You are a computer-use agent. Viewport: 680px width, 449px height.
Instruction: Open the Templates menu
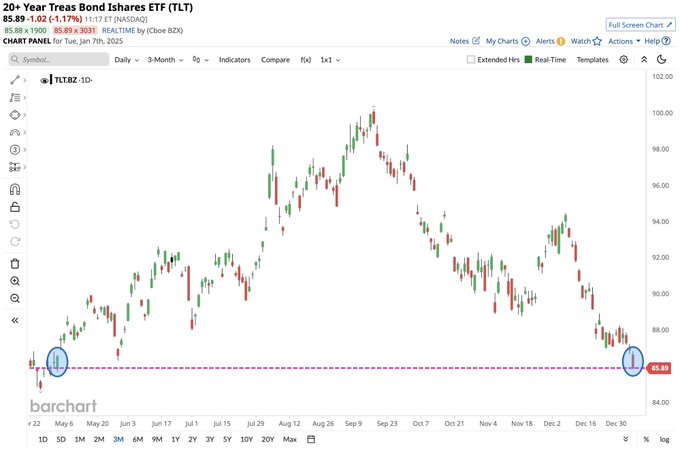pyautogui.click(x=592, y=60)
